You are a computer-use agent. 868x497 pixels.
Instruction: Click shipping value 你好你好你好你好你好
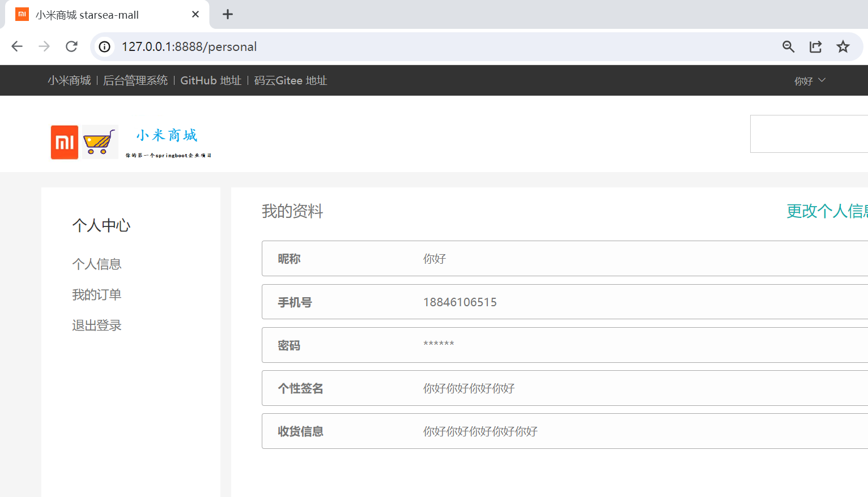click(480, 431)
